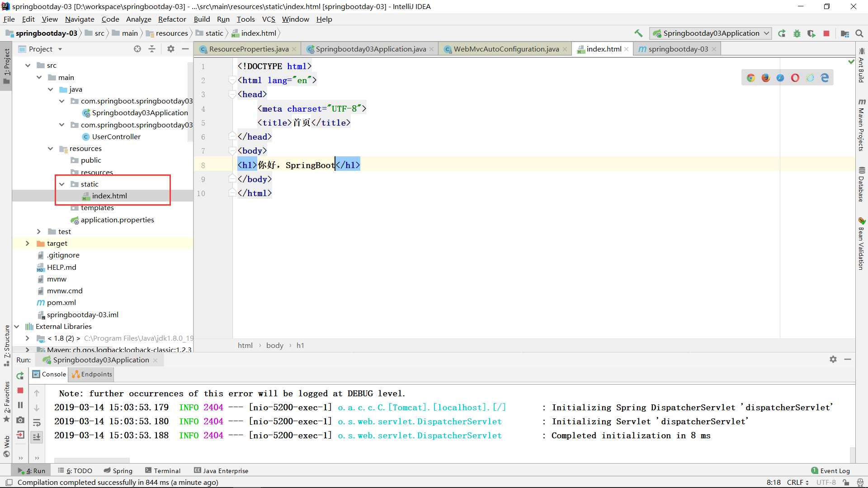Stop process red square in Run panel
The height and width of the screenshot is (488, 868).
point(20,390)
